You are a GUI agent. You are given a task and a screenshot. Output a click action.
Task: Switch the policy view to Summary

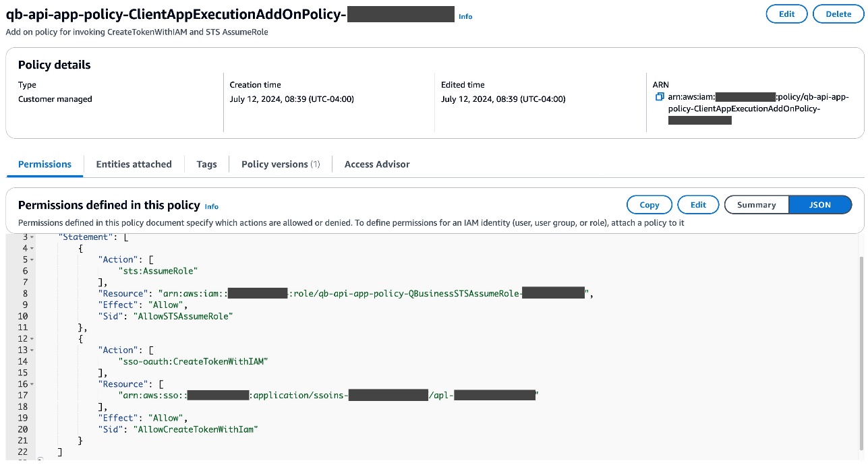(x=756, y=205)
